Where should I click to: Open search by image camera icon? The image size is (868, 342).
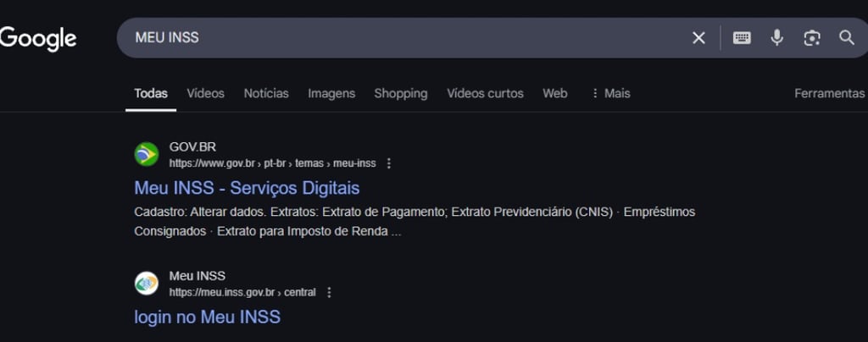811,37
